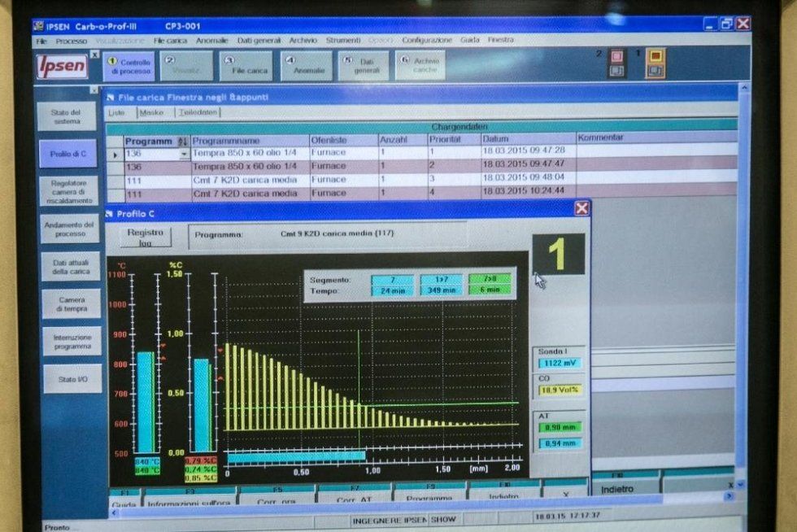Image resolution: width=797 pixels, height=532 pixels.
Task: Open the File carica menu
Action: point(170,41)
